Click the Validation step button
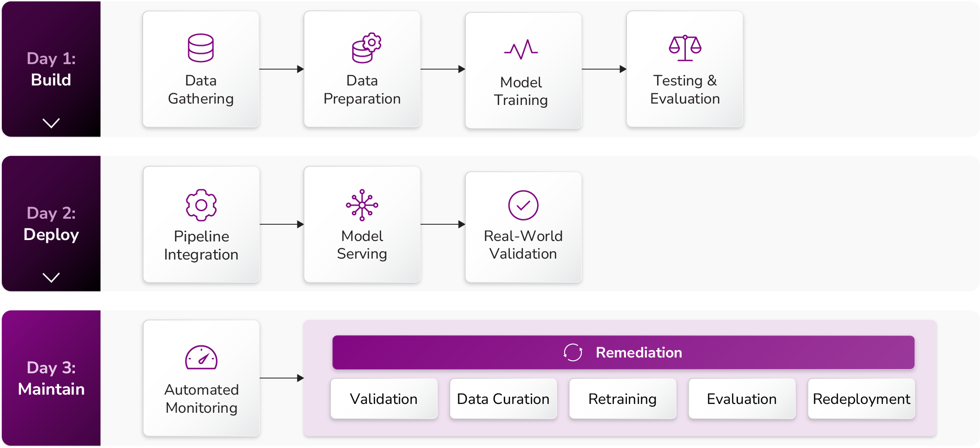The width and height of the screenshot is (980, 448). point(384,399)
